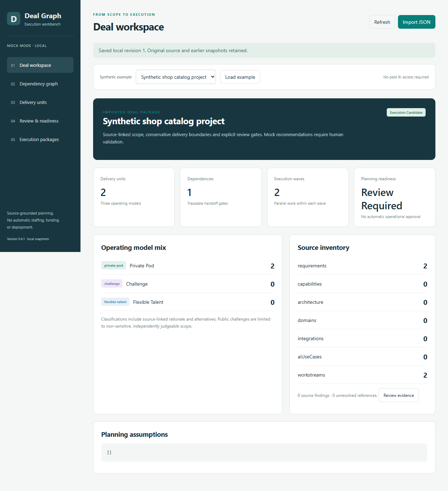Click the "capabilities" inventory row label
The height and width of the screenshot is (491, 448).
click(x=310, y=284)
